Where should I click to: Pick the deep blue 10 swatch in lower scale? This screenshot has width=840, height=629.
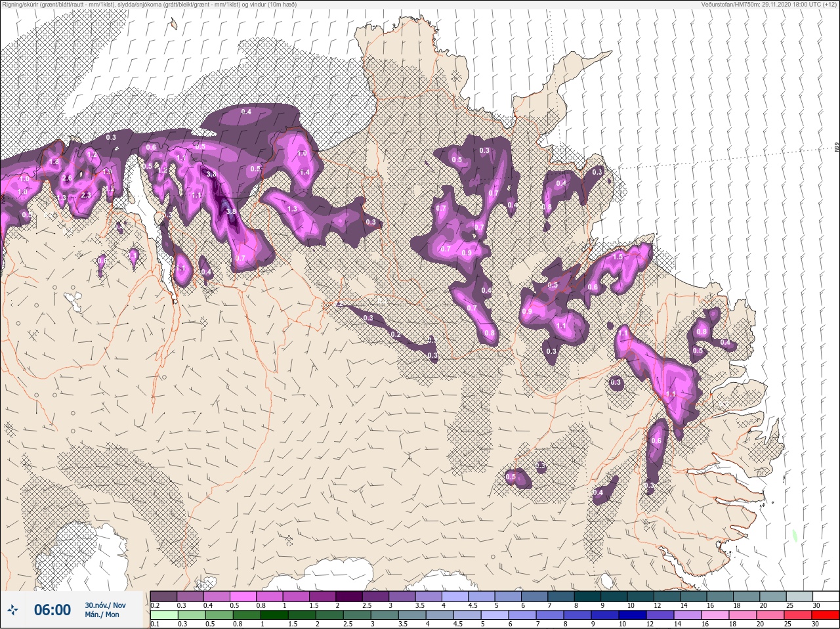(633, 615)
